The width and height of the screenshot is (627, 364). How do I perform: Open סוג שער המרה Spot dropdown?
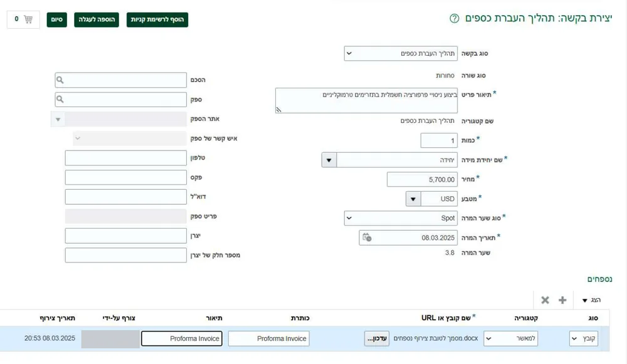point(401,218)
